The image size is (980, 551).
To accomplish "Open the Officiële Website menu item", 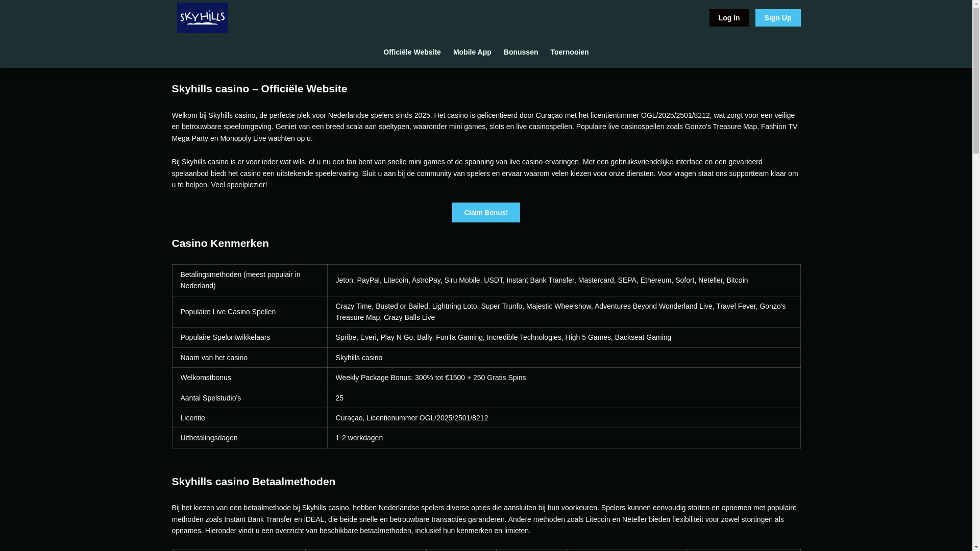I will 412,52.
